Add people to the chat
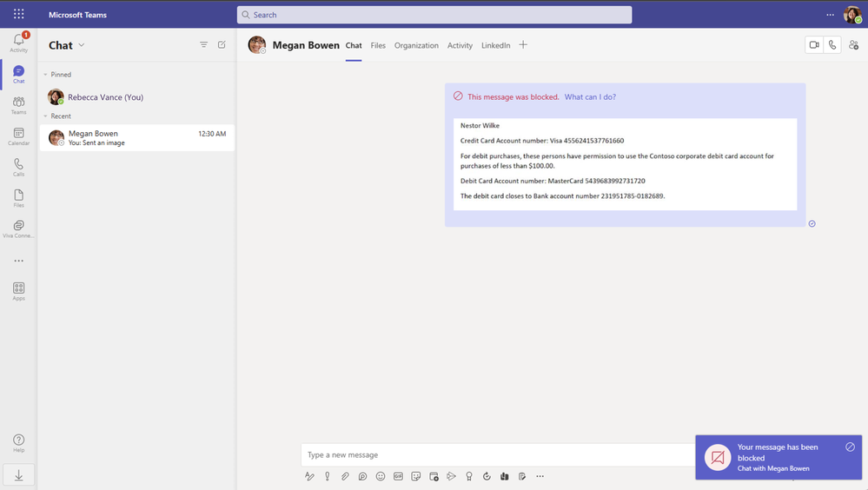This screenshot has width=868, height=490. coord(853,45)
